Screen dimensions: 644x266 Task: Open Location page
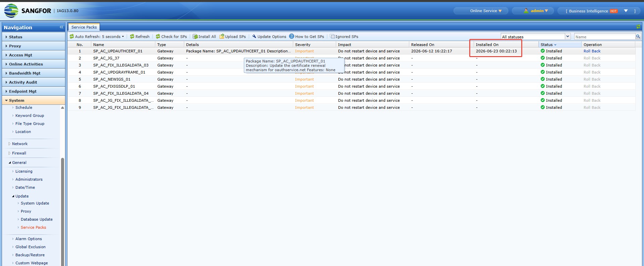[23, 132]
